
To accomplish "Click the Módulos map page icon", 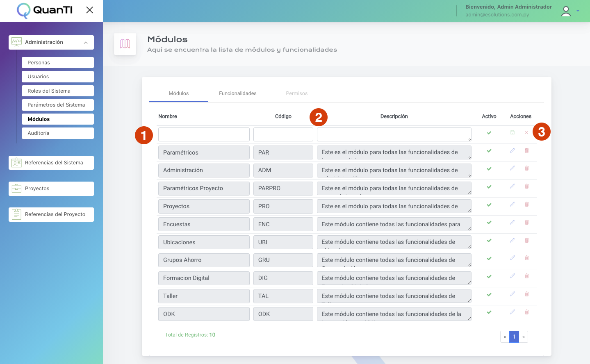I will click(125, 44).
